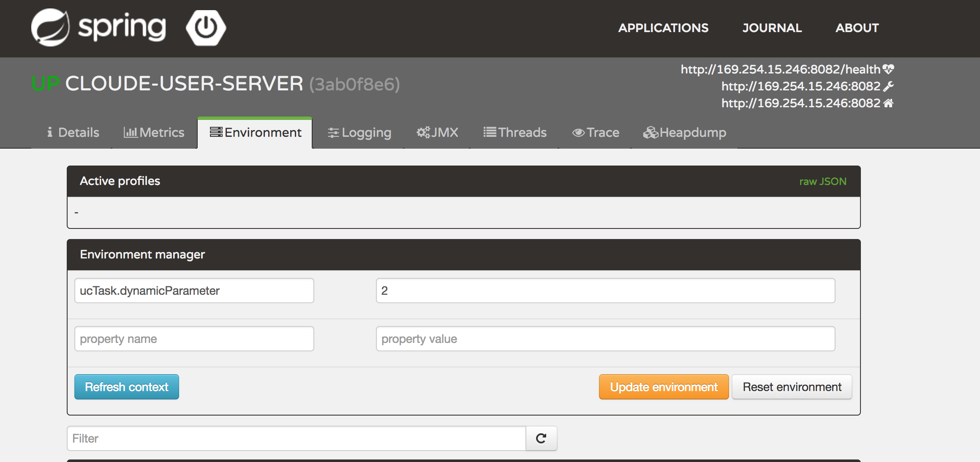Image resolution: width=980 pixels, height=462 pixels.
Task: Click Refresh context button
Action: tap(126, 386)
